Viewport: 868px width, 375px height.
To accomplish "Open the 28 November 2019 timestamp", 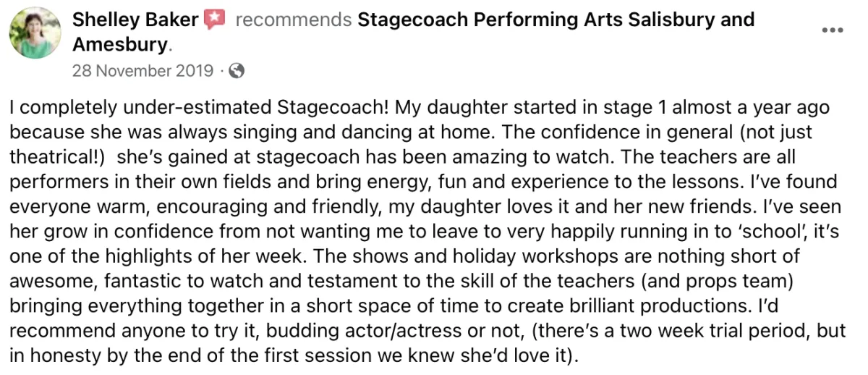I will coord(143,71).
